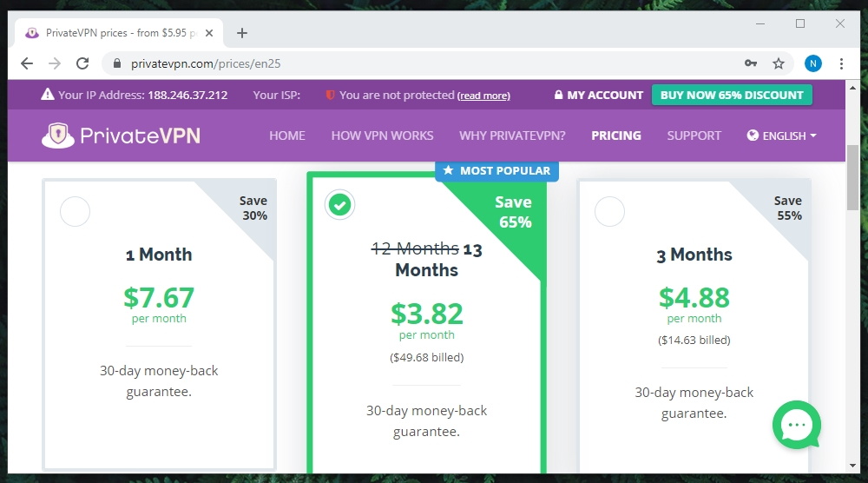Click the $4.88 price text
The image size is (868, 483).
pyautogui.click(x=694, y=298)
